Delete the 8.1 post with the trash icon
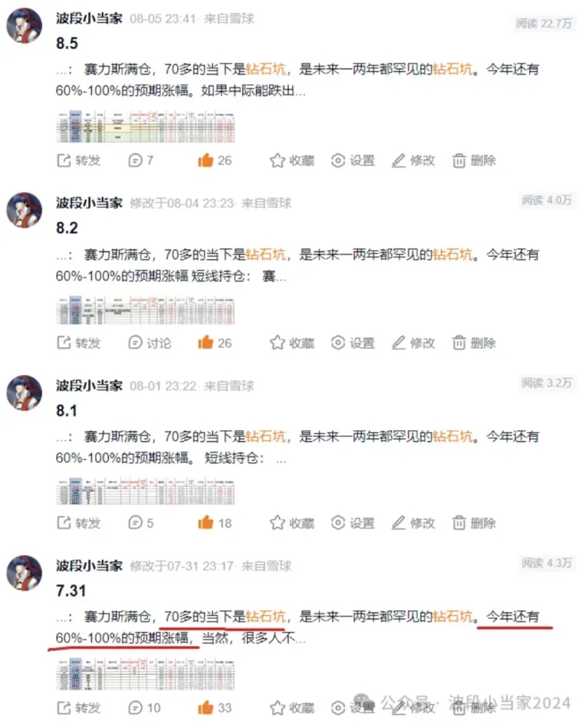The image size is (588, 724). coord(474,523)
